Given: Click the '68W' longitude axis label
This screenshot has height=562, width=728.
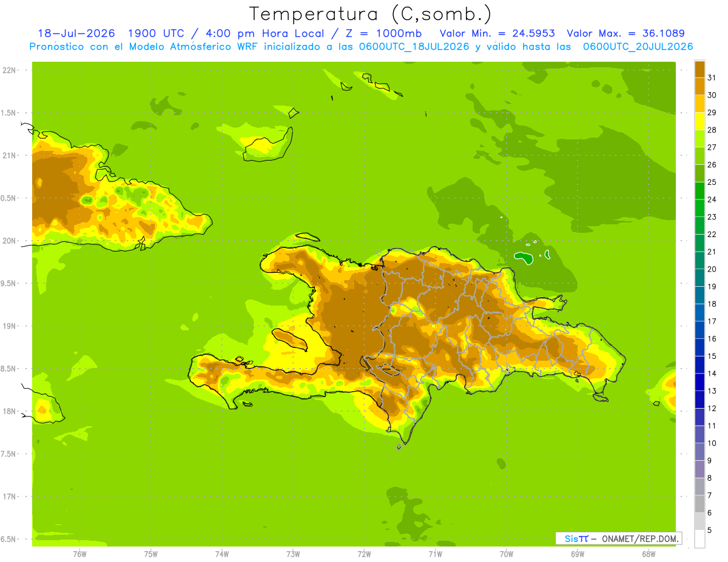Looking at the screenshot, I should [649, 554].
